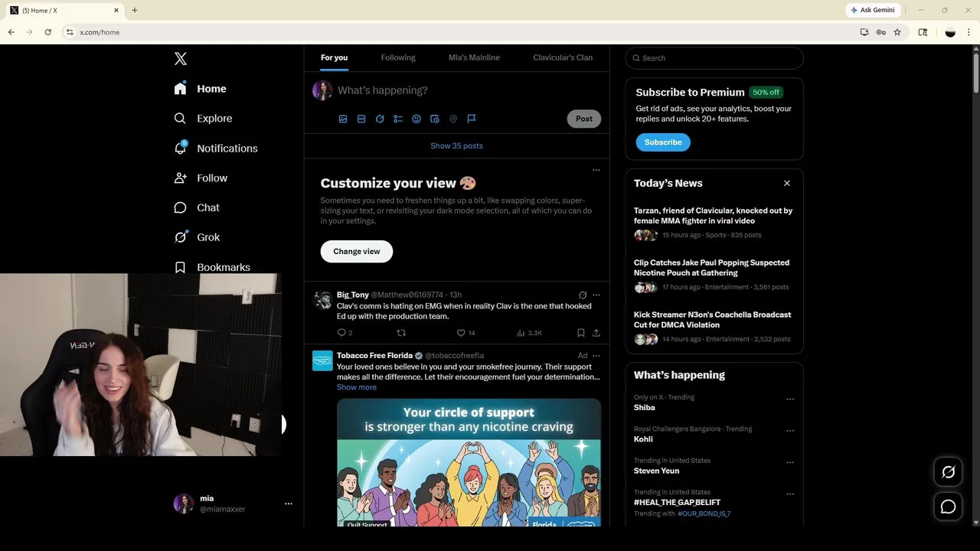Open more options on Tobacco Free Florida ad
The width and height of the screenshot is (980, 551).
pyautogui.click(x=596, y=356)
